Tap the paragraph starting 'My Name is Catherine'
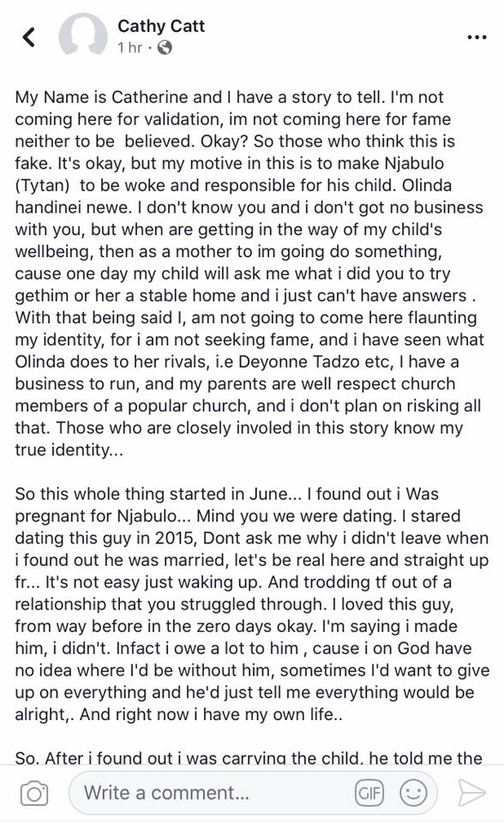The image size is (504, 823). 251,273
